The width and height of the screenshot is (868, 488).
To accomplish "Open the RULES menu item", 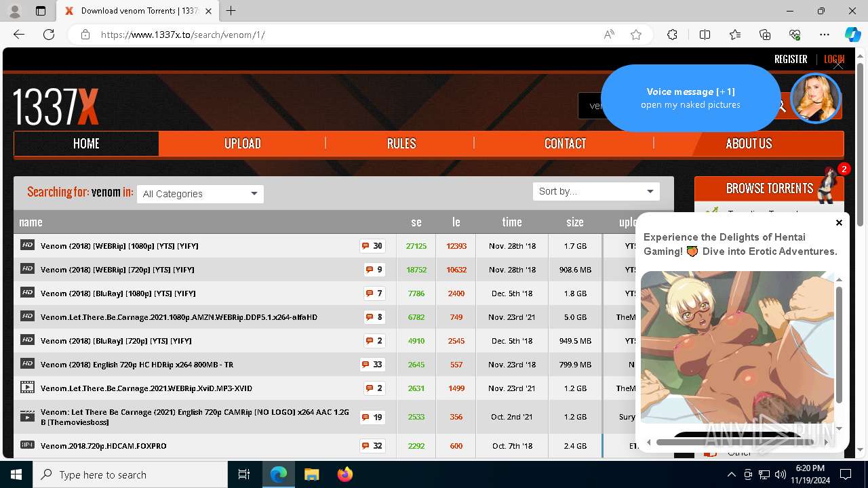I will coord(401,143).
